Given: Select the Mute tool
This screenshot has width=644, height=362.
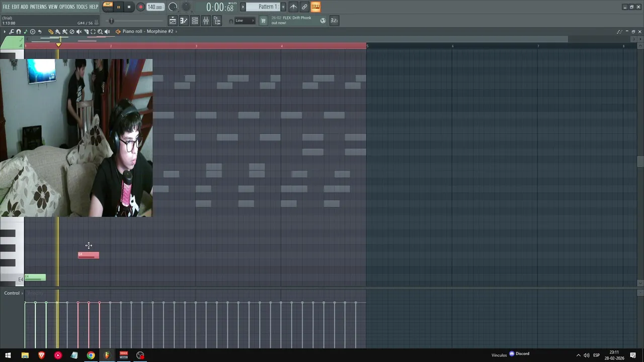Looking at the screenshot, I should (x=79, y=32).
